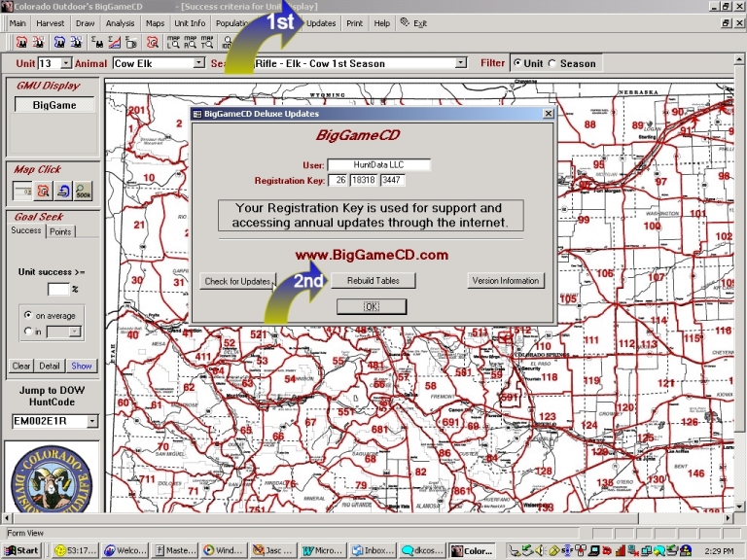Switch to the Micro... Word taskbar item
Screen dimensions: 747x560
coord(323,550)
